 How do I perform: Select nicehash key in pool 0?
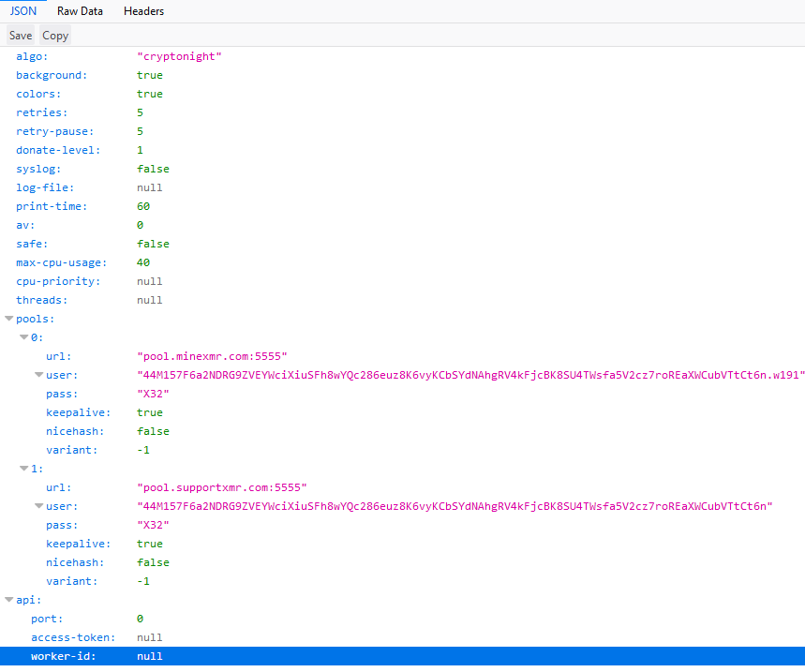tap(75, 431)
